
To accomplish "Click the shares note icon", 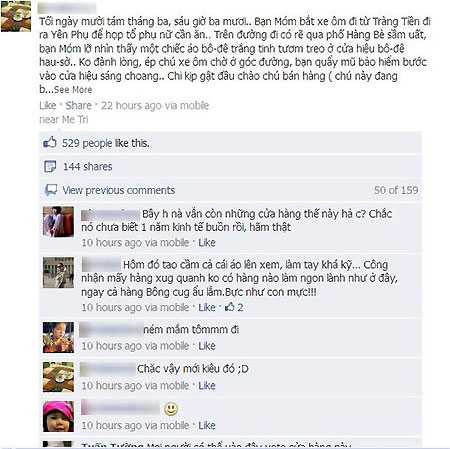I will (x=50, y=167).
